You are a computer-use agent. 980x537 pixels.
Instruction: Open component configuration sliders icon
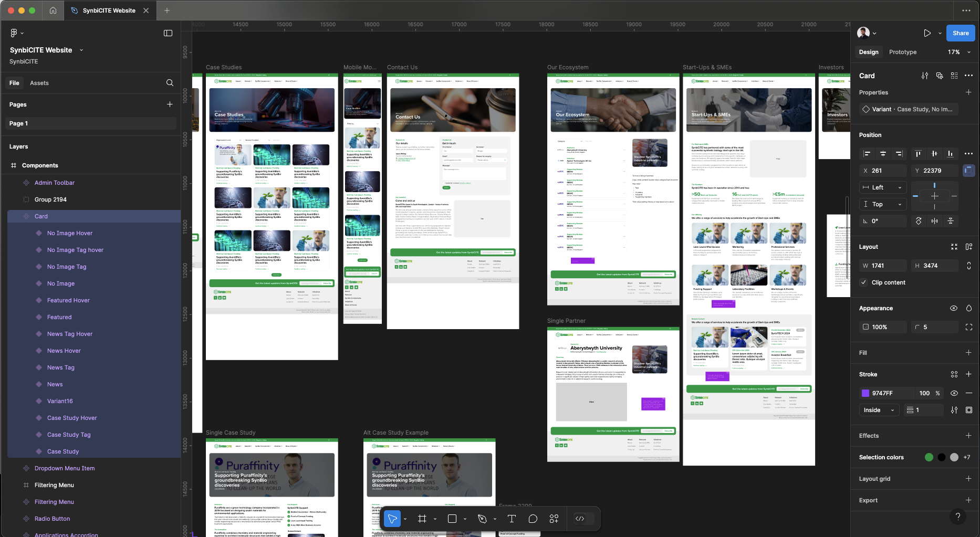click(x=925, y=76)
